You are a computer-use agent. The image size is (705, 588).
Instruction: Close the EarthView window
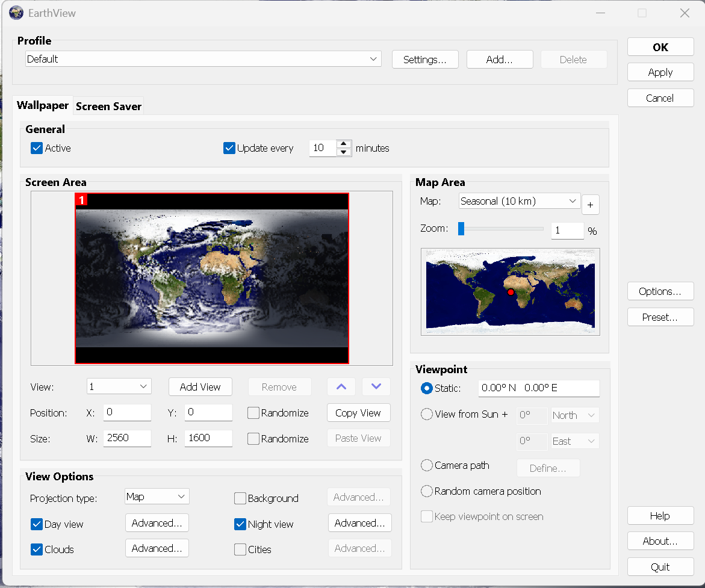[685, 13]
